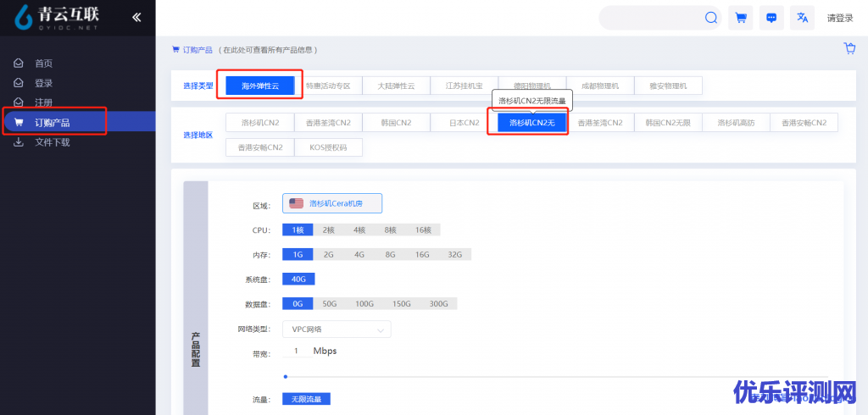This screenshot has height=415, width=868.
Task: Open the chat message icon
Action: (x=771, y=18)
